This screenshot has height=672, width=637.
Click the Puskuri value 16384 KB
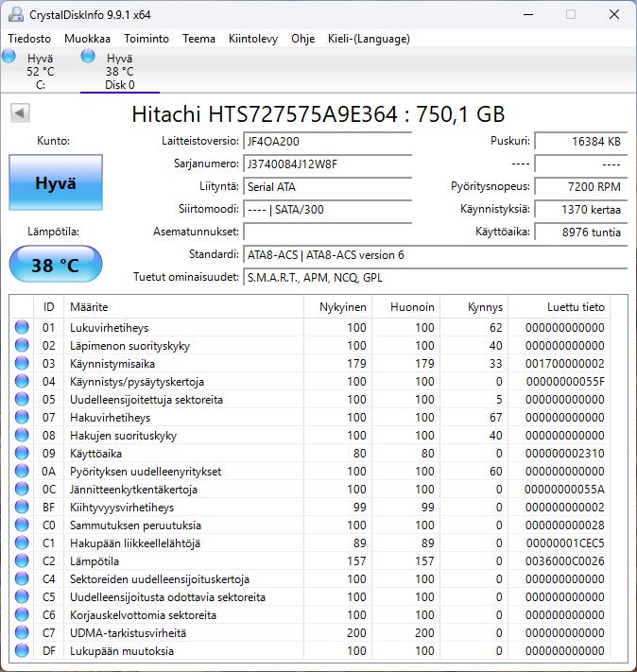pyautogui.click(x=581, y=141)
